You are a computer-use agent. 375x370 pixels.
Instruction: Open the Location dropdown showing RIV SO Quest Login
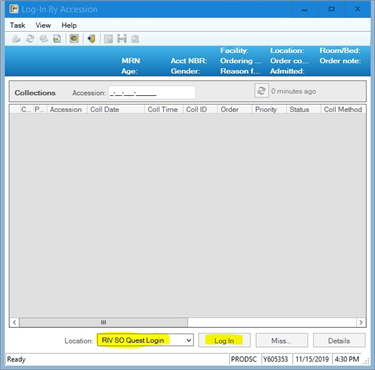click(145, 340)
